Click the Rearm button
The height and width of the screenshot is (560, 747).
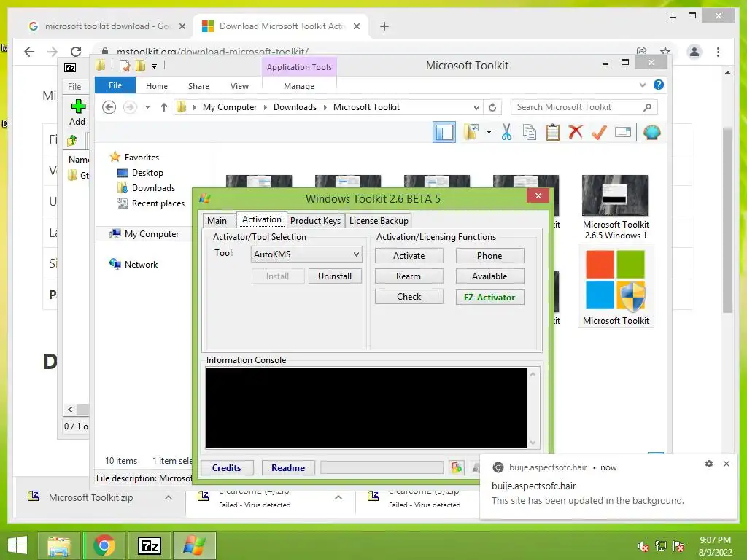(409, 276)
